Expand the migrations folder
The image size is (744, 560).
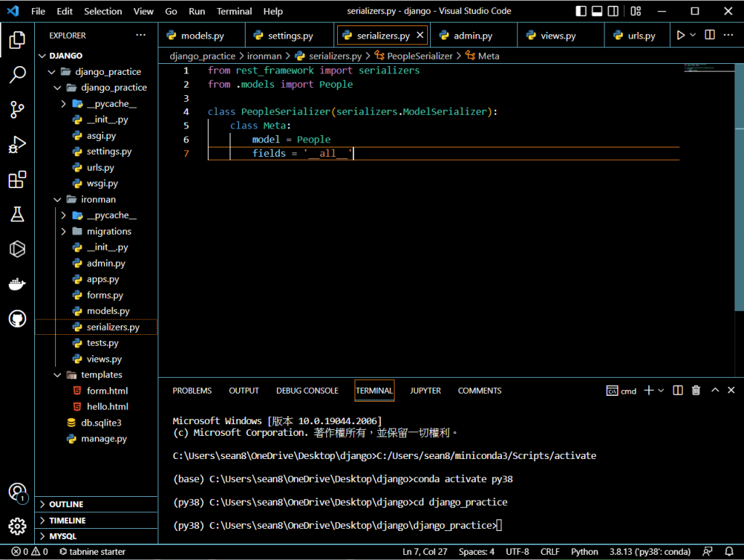(x=108, y=231)
